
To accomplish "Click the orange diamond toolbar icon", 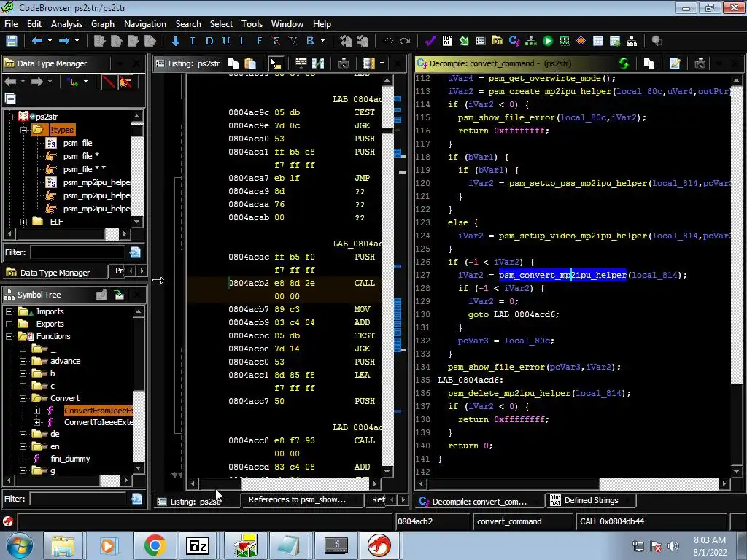I will [x=581, y=41].
